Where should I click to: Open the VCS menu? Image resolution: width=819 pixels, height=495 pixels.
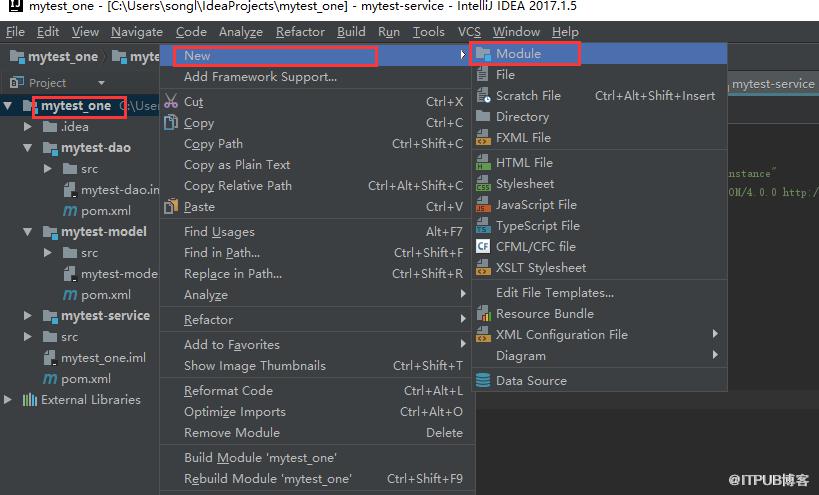469,32
